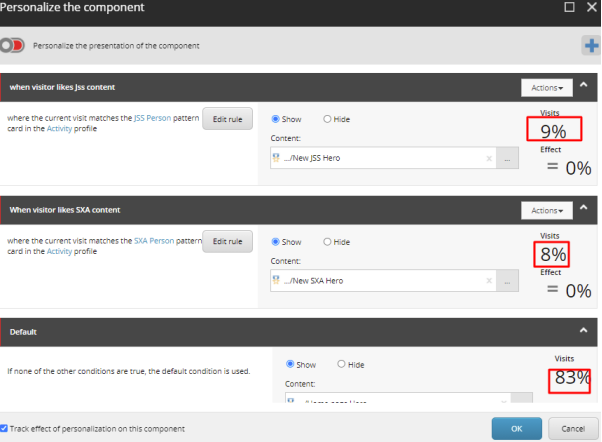602x442 pixels.
Task: Browse content for the JSS Hero rule
Action: coord(509,158)
